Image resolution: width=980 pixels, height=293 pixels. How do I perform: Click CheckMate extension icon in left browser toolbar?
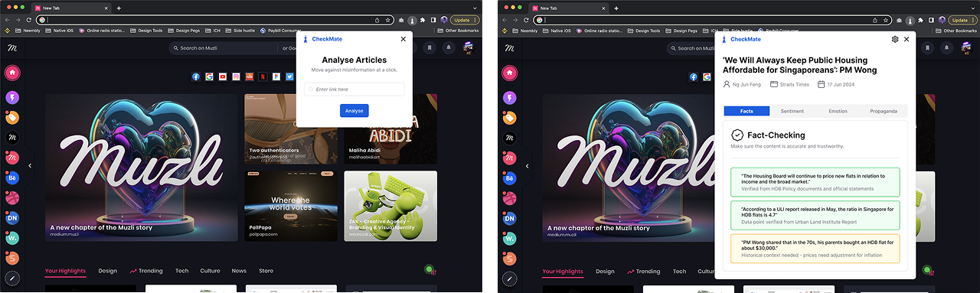point(412,20)
